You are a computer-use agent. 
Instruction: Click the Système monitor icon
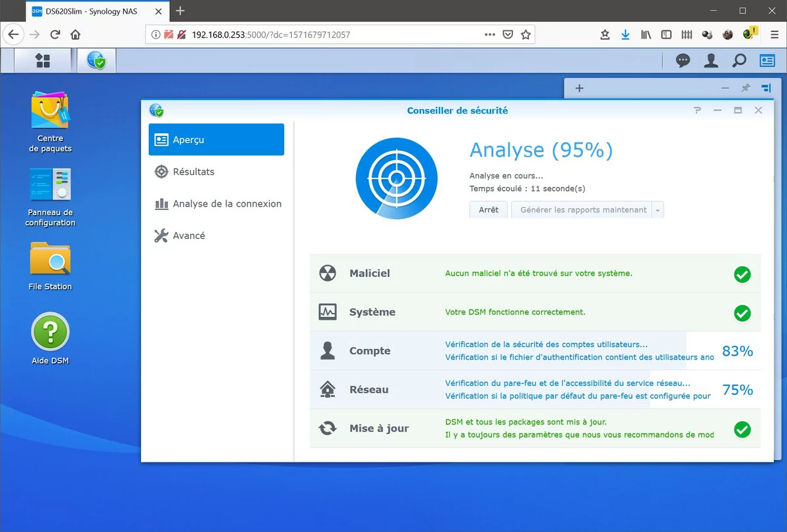click(x=327, y=312)
